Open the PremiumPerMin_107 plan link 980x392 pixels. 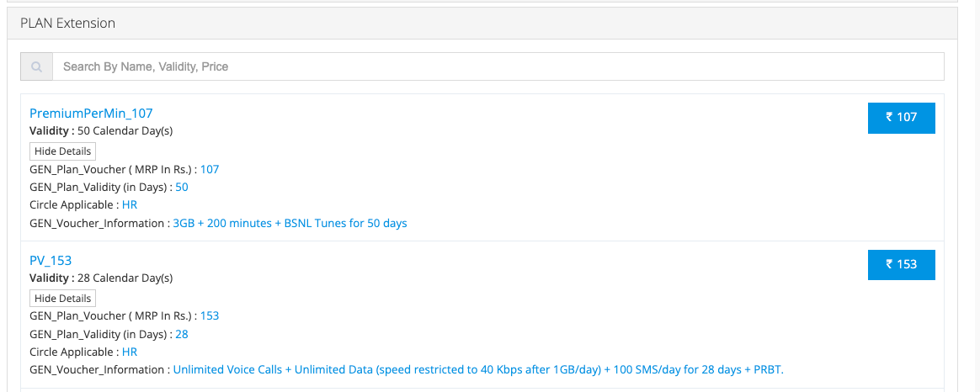click(91, 114)
